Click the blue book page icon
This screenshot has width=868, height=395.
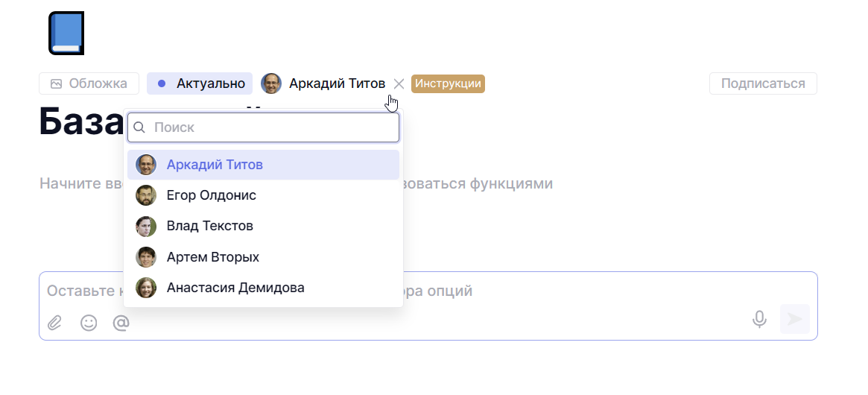(x=66, y=34)
